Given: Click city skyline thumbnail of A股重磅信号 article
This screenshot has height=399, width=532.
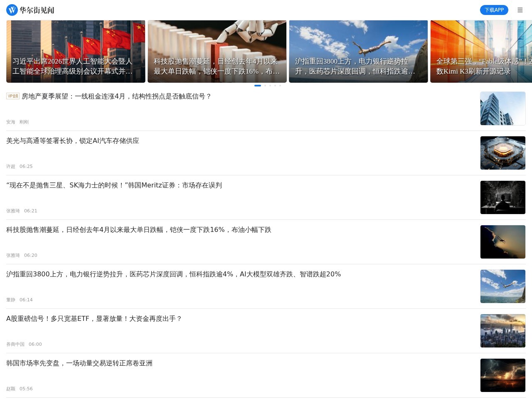Looking at the screenshot, I should click(x=503, y=331).
